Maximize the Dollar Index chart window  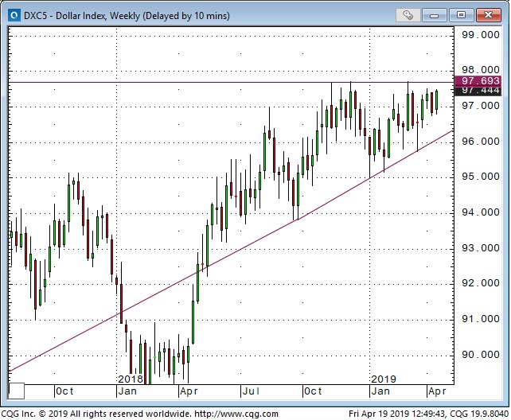click(x=461, y=15)
